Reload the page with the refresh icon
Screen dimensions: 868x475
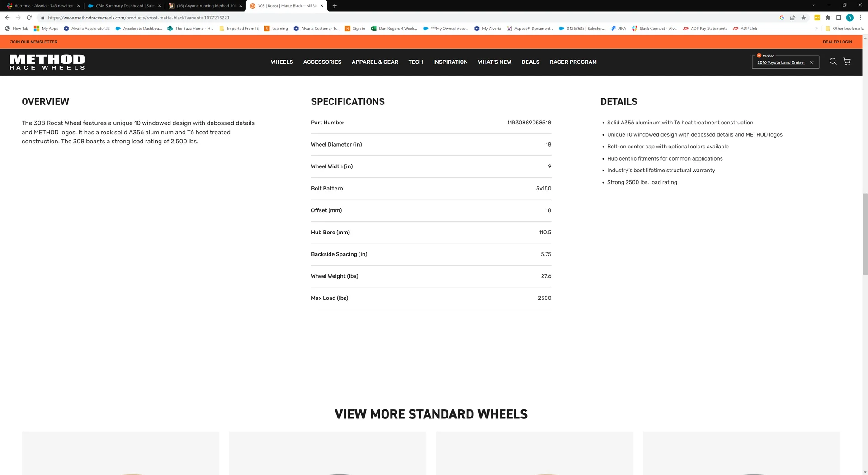coord(29,18)
